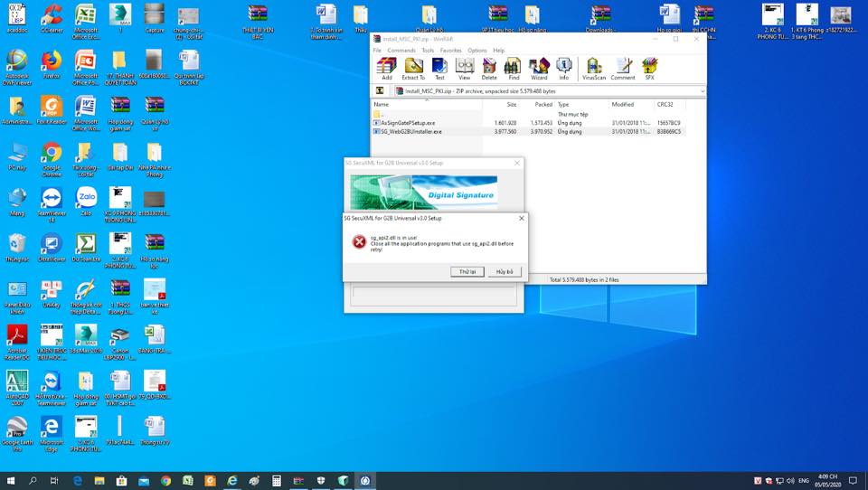The image size is (868, 490).
Task: Sort file list by Modified column
Action: tap(622, 105)
